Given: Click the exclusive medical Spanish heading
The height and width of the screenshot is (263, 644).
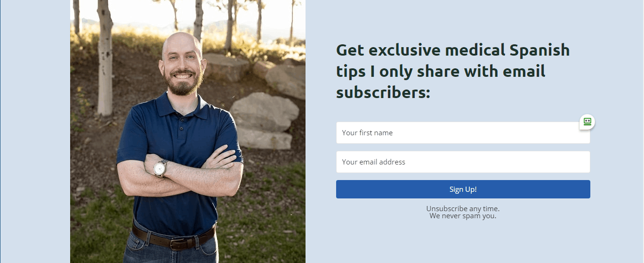Looking at the screenshot, I should tap(453, 71).
